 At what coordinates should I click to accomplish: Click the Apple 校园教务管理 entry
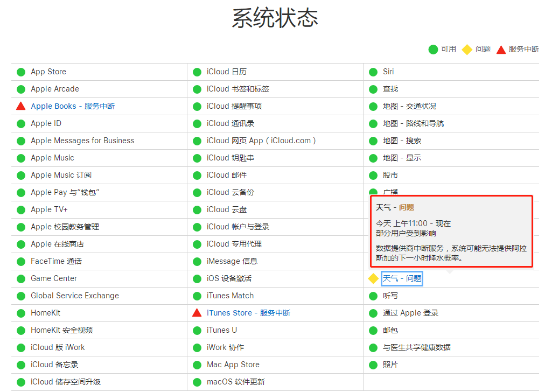pyautogui.click(x=65, y=227)
